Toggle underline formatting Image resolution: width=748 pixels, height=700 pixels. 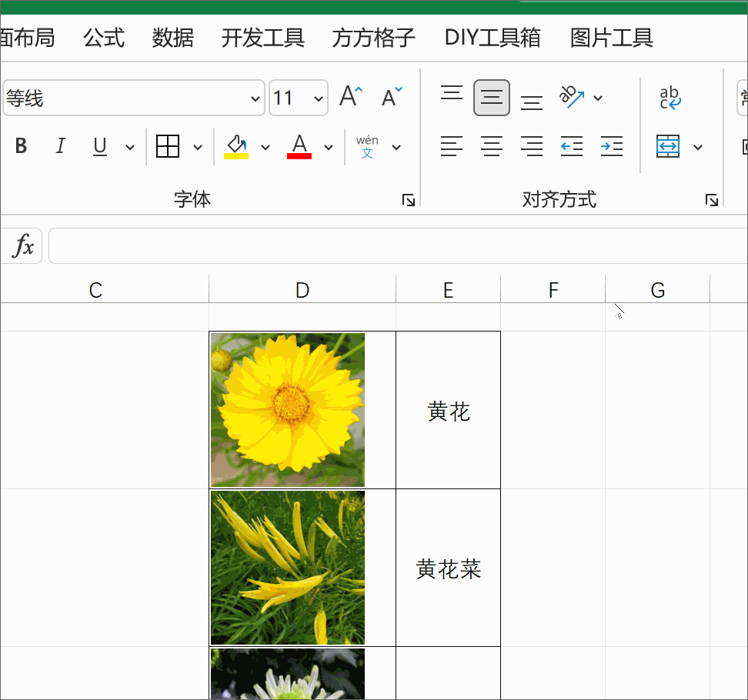click(x=100, y=146)
